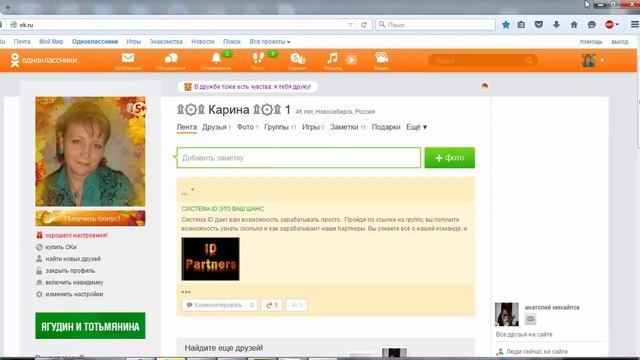Click the ЯГУДИН И ТОТЬМЯНИНА green banner
This screenshot has height=360, width=640.
[x=90, y=326]
